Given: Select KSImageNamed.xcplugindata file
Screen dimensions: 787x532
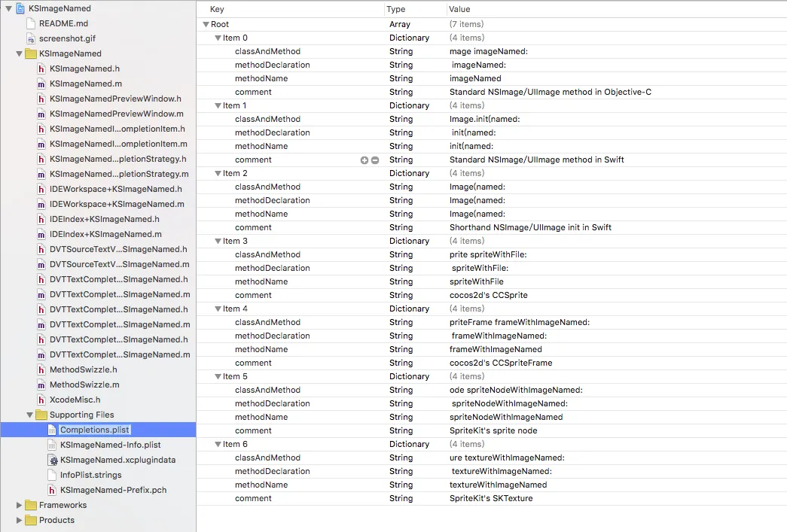Looking at the screenshot, I should tap(118, 460).
